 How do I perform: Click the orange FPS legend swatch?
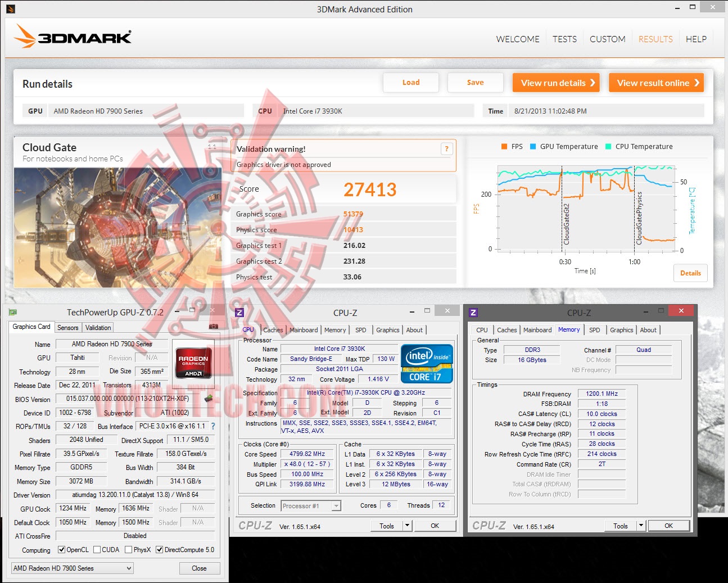pyautogui.click(x=504, y=147)
